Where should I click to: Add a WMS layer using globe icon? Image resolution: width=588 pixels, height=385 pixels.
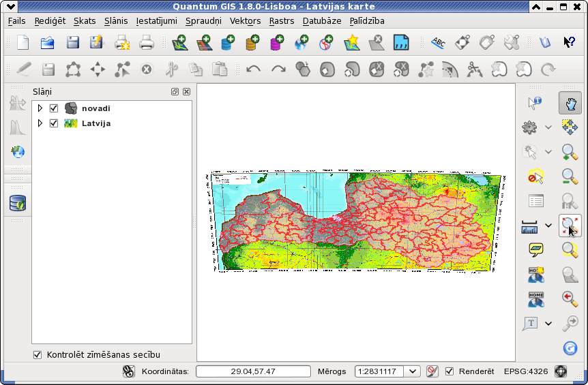pos(302,42)
